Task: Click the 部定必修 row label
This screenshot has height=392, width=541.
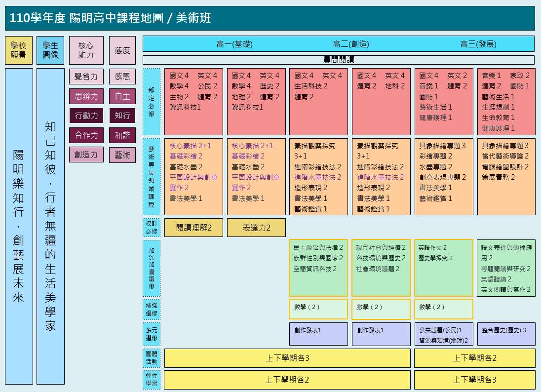Action: (x=152, y=102)
